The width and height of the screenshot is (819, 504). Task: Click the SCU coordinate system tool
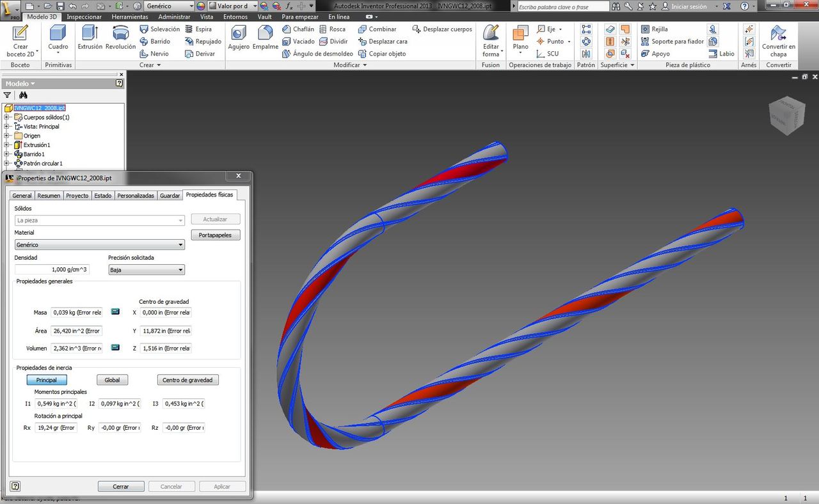547,54
